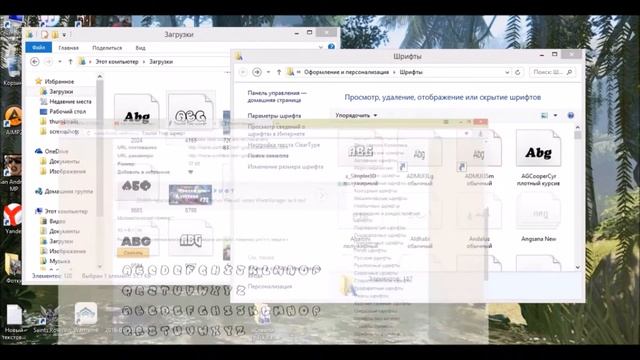This screenshot has height=360, width=640.
Task: Go up one level in Шрифты window
Action: (x=279, y=72)
